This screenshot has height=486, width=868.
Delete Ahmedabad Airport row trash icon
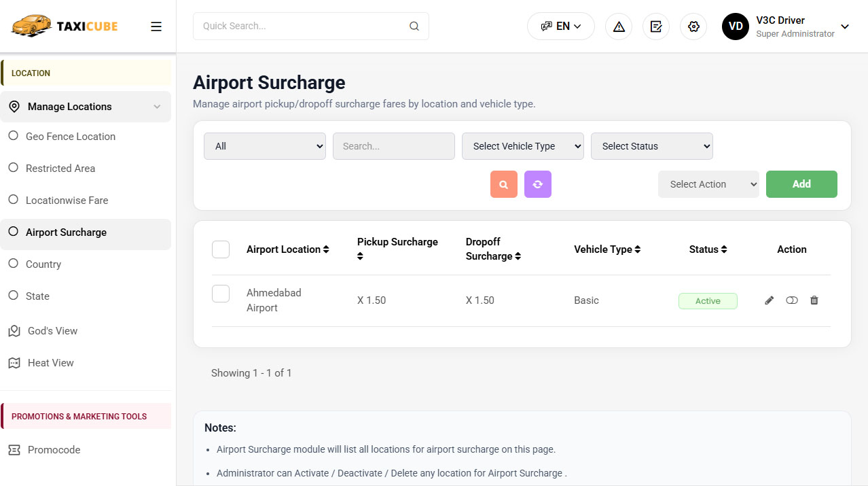814,300
